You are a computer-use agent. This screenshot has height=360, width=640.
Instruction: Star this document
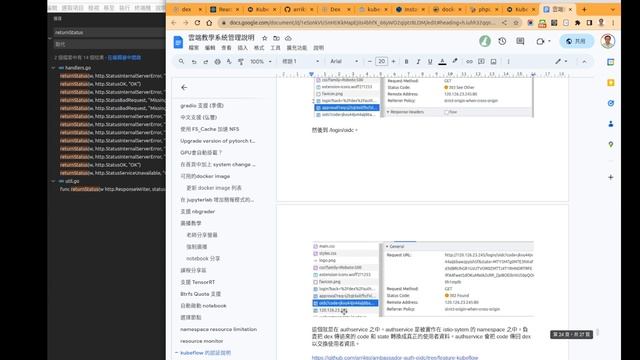(264, 38)
